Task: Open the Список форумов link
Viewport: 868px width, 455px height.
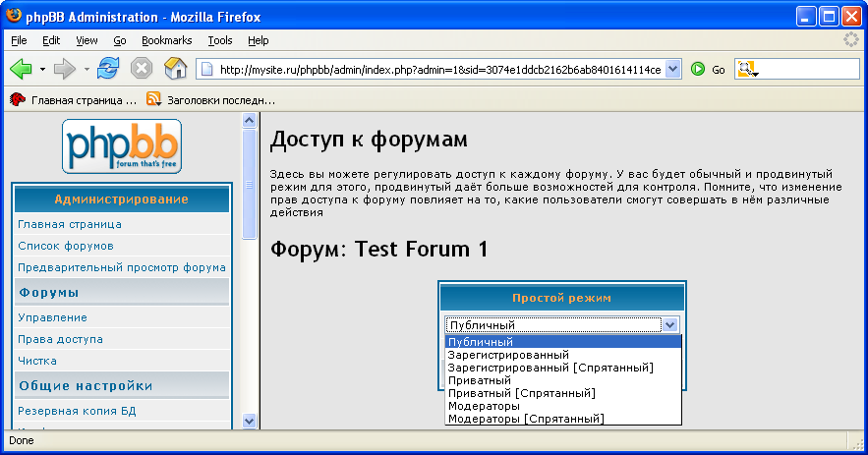Action: click(66, 246)
